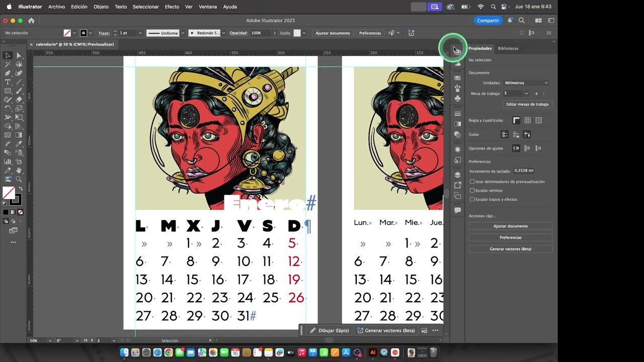This screenshot has height=362, width=644.
Task: Select the Paintbrush tool
Action: pos(19,91)
